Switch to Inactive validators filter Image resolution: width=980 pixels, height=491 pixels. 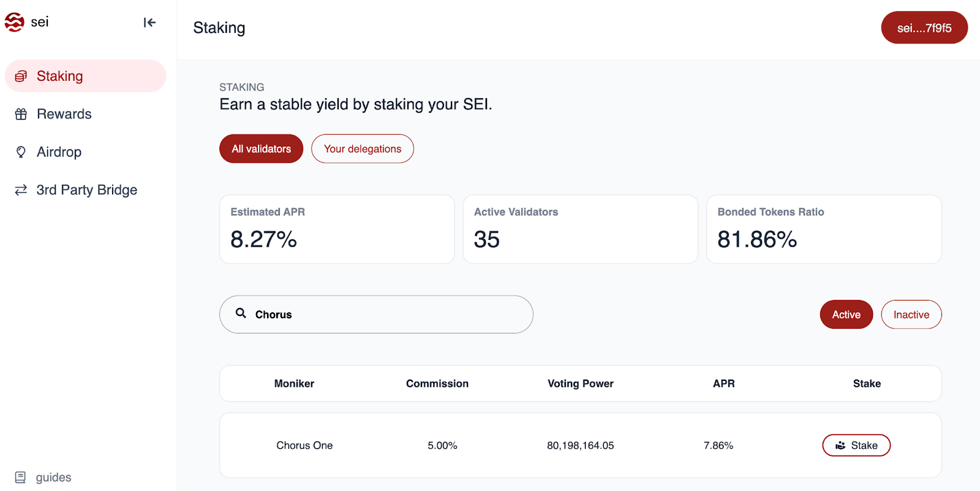tap(911, 315)
